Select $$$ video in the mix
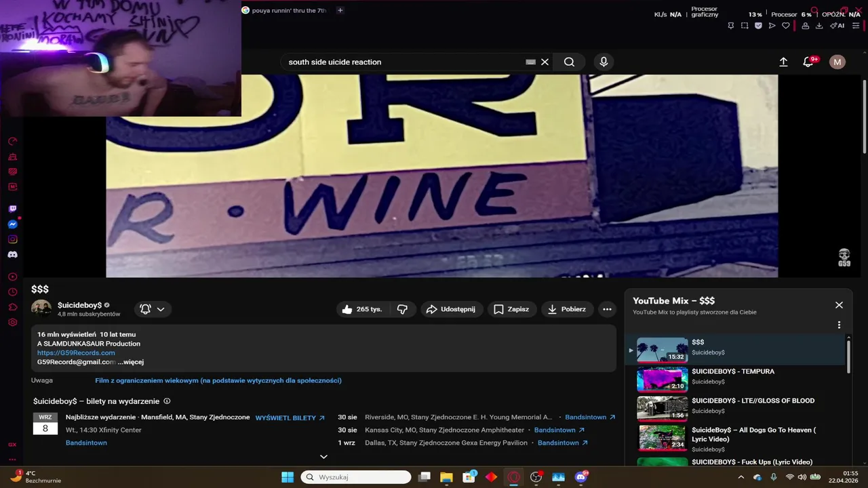 click(x=736, y=350)
